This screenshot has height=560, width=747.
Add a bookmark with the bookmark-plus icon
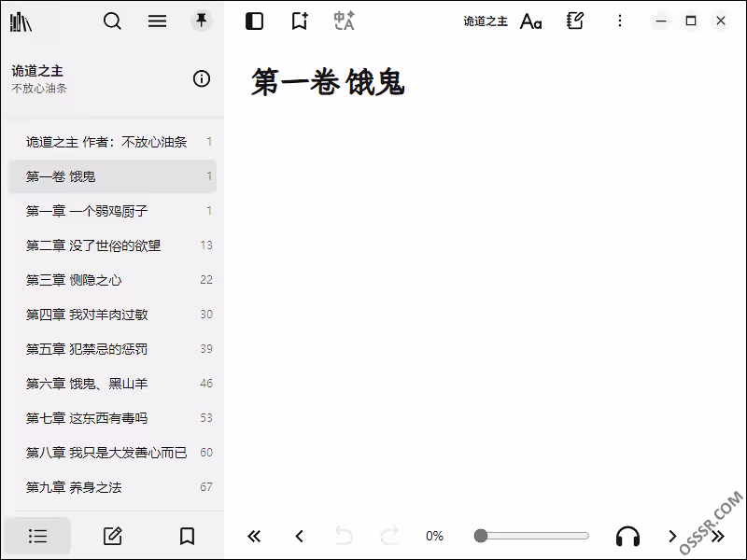(x=300, y=21)
